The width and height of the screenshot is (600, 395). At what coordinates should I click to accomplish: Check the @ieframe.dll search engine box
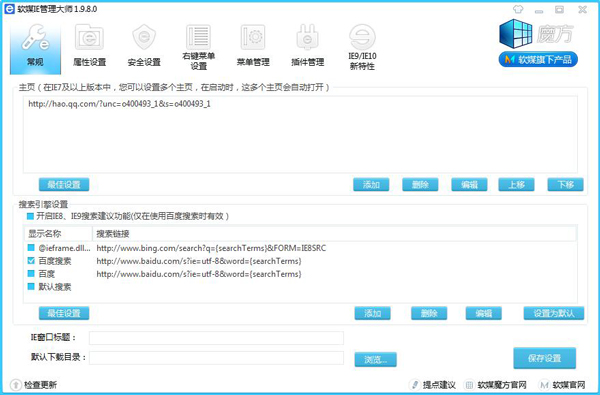pos(31,248)
